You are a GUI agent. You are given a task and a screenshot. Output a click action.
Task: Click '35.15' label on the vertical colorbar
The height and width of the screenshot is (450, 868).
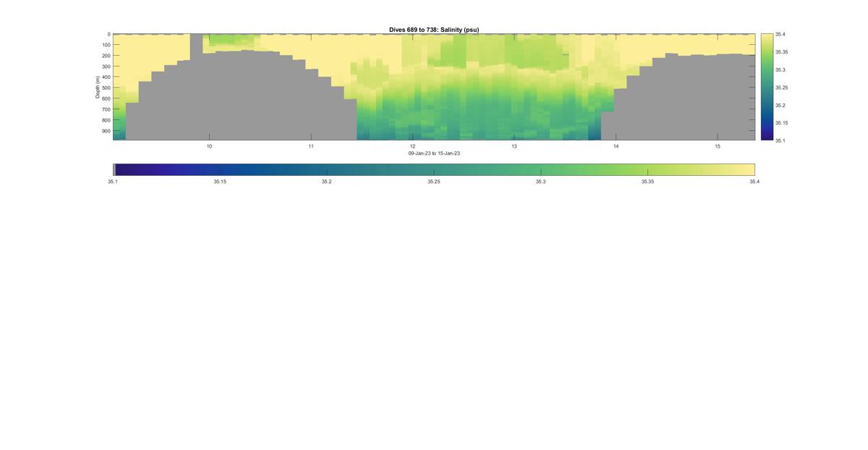pos(782,123)
